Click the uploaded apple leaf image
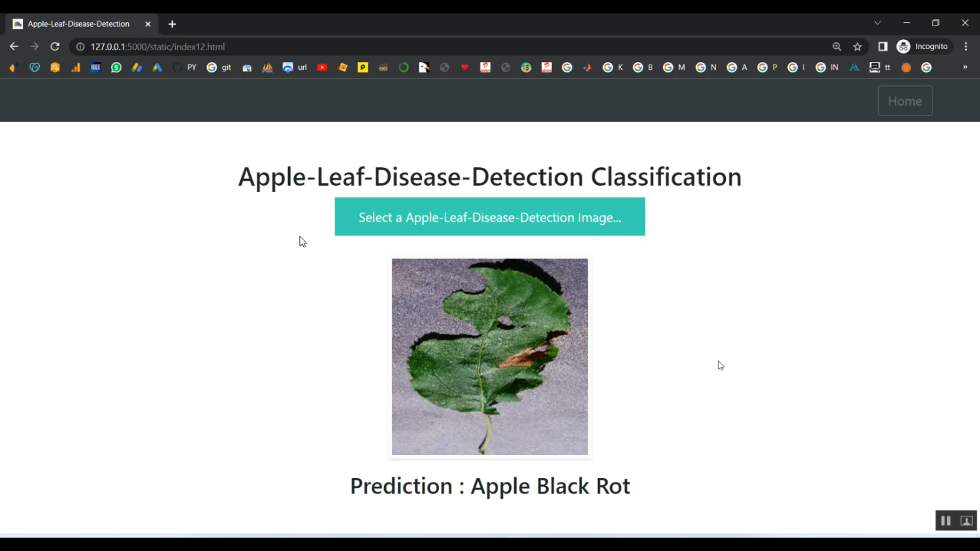This screenshot has height=551, width=980. pyautogui.click(x=489, y=356)
